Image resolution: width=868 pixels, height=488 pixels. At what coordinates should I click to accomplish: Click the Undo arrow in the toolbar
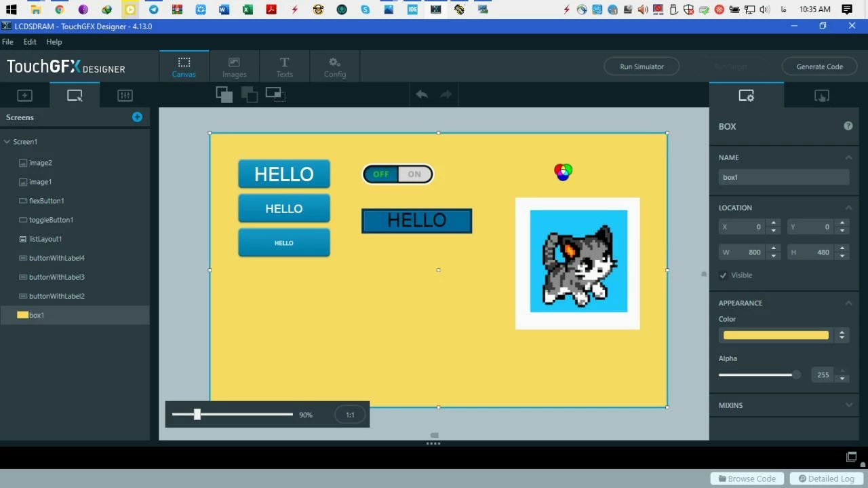(422, 94)
